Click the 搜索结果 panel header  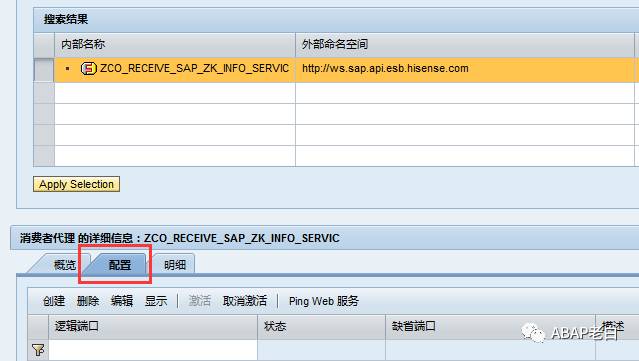click(336, 20)
